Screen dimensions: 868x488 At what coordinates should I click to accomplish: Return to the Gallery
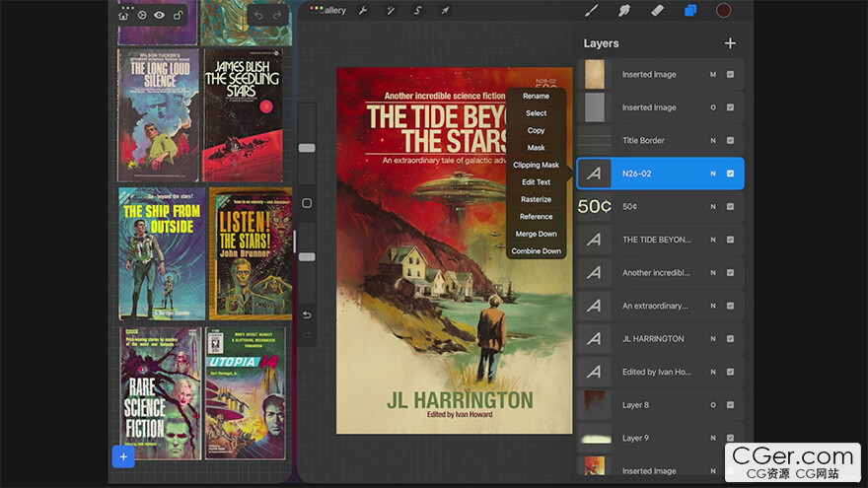pos(332,11)
